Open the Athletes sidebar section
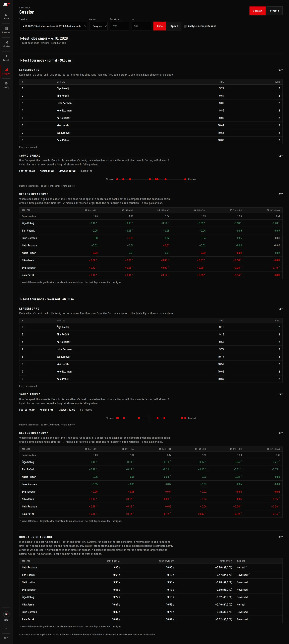Image resolution: width=289 pixels, height=644 pixels. click(6, 44)
